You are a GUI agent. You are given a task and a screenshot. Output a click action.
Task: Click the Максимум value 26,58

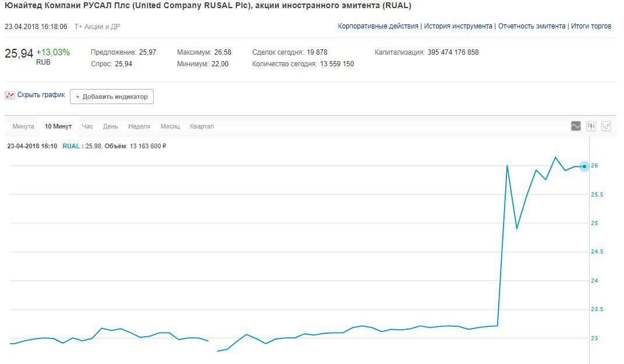click(x=222, y=52)
